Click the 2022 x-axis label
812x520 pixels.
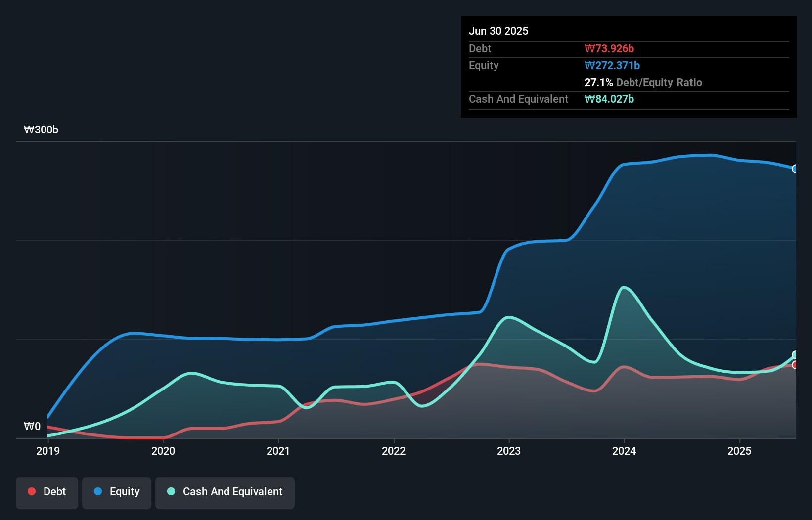(x=394, y=451)
